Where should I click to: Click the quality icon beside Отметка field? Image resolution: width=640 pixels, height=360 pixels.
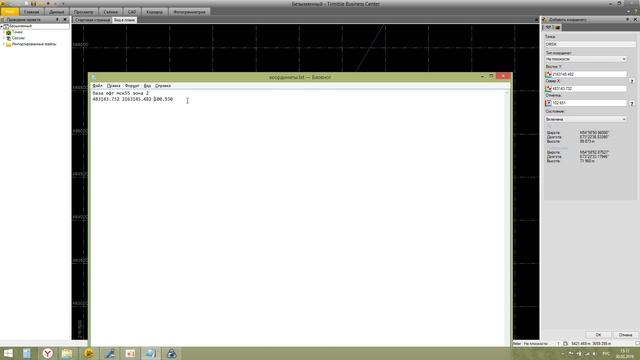tap(549, 103)
